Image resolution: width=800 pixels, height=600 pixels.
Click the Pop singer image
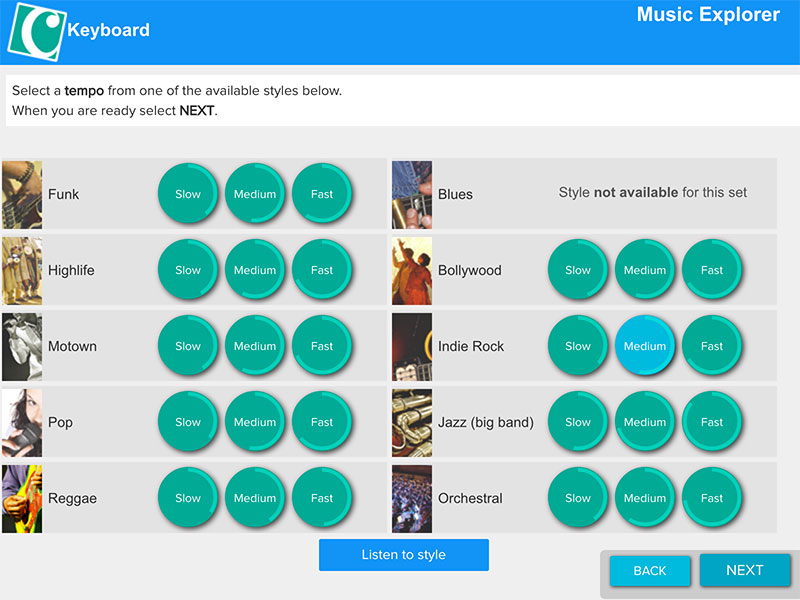(x=22, y=423)
